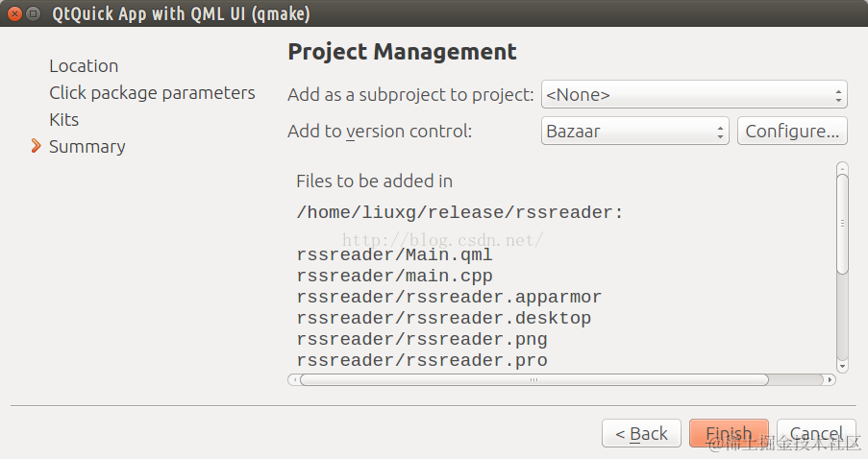Click the Finish button
The image size is (868, 459).
(x=728, y=434)
